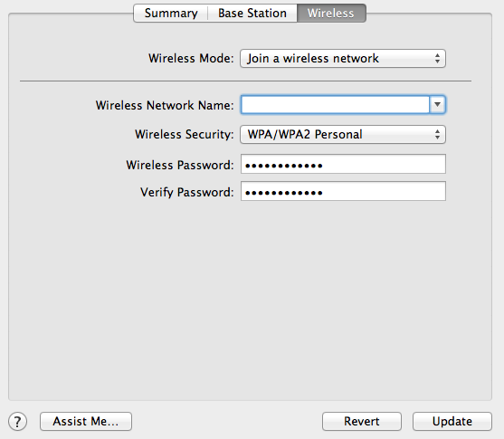Image resolution: width=504 pixels, height=439 pixels.
Task: Revert the configuration changes
Action: [362, 421]
